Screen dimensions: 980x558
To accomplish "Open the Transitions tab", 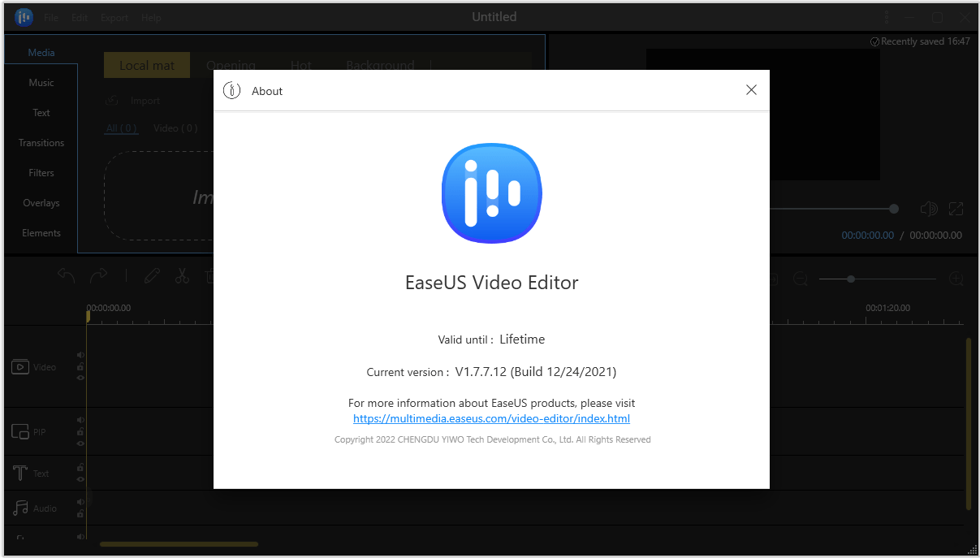I will pos(41,143).
